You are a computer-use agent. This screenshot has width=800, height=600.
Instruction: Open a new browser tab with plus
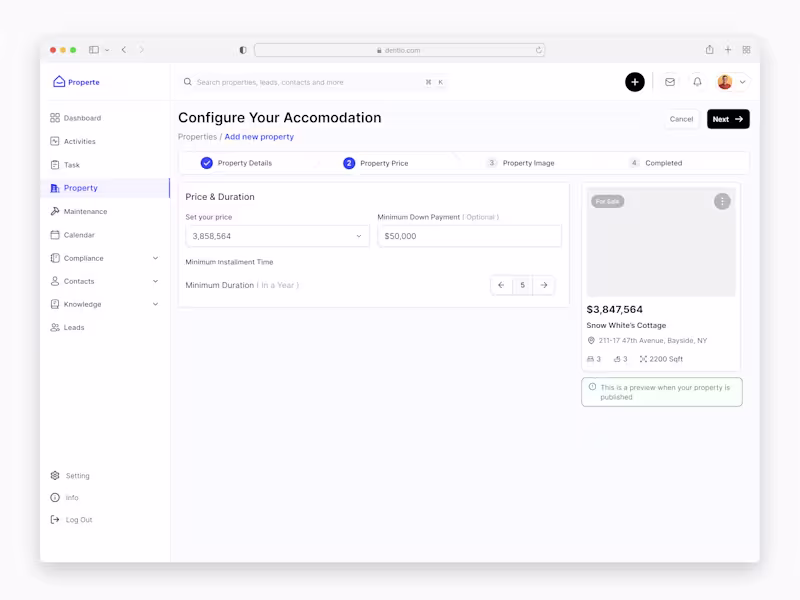point(728,49)
